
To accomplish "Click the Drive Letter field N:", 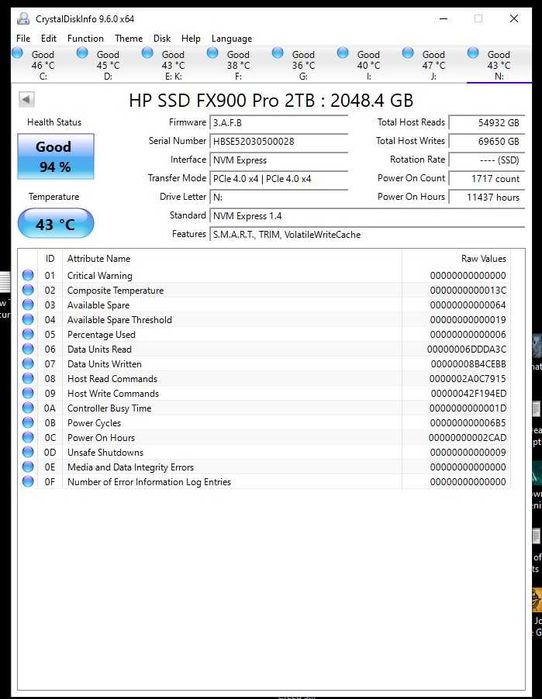I will [279, 197].
